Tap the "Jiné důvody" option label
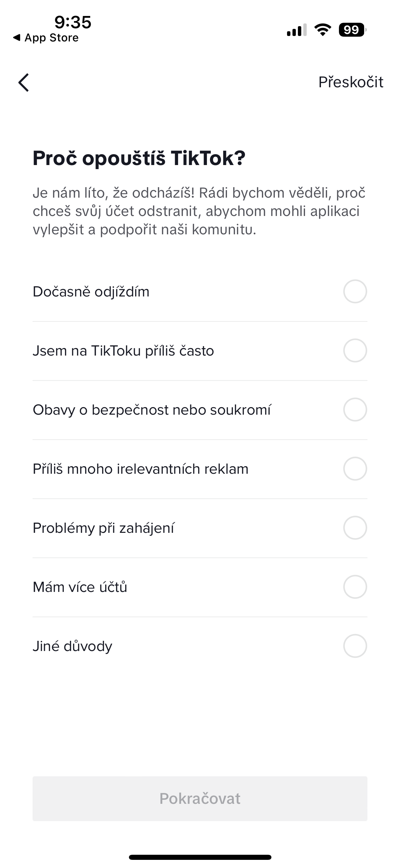Image resolution: width=400 pixels, height=868 pixels. click(72, 646)
